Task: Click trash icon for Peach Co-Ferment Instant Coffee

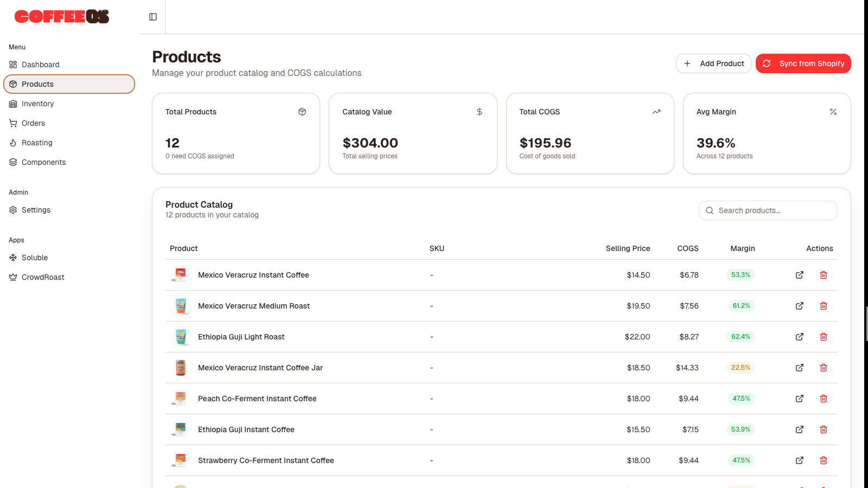Action: point(824,399)
